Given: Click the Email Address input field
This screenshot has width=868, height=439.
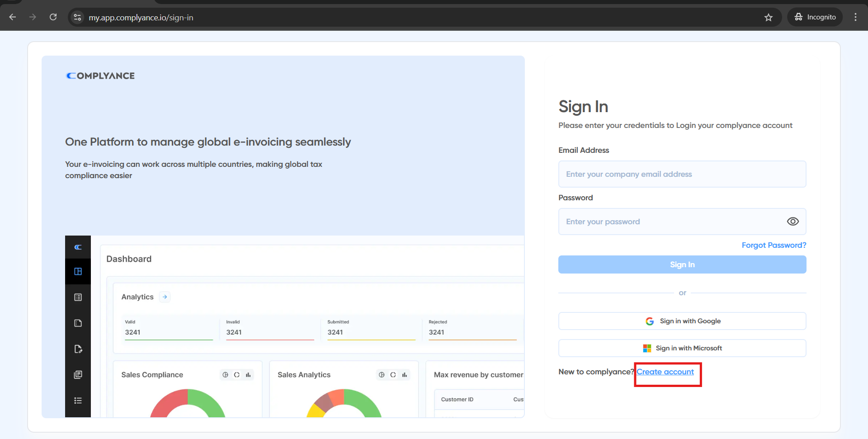Looking at the screenshot, I should [682, 174].
